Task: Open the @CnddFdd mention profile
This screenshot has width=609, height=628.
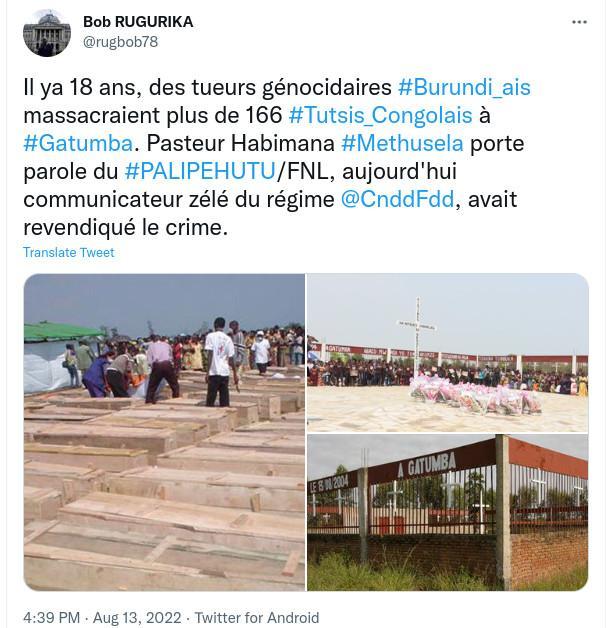Action: point(397,199)
